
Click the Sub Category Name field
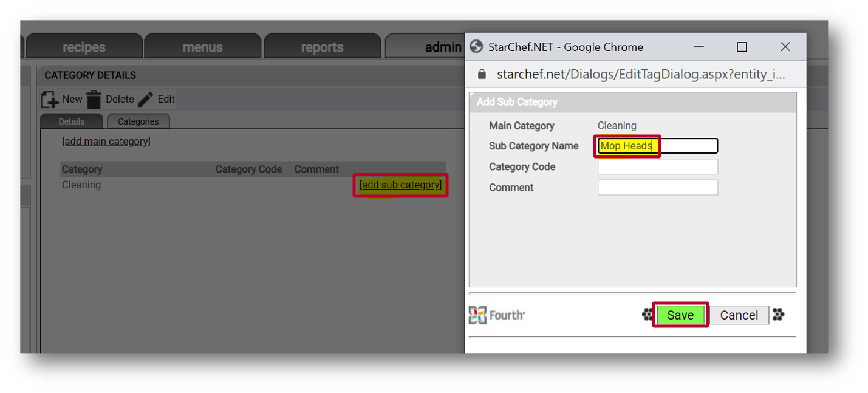[x=658, y=146]
